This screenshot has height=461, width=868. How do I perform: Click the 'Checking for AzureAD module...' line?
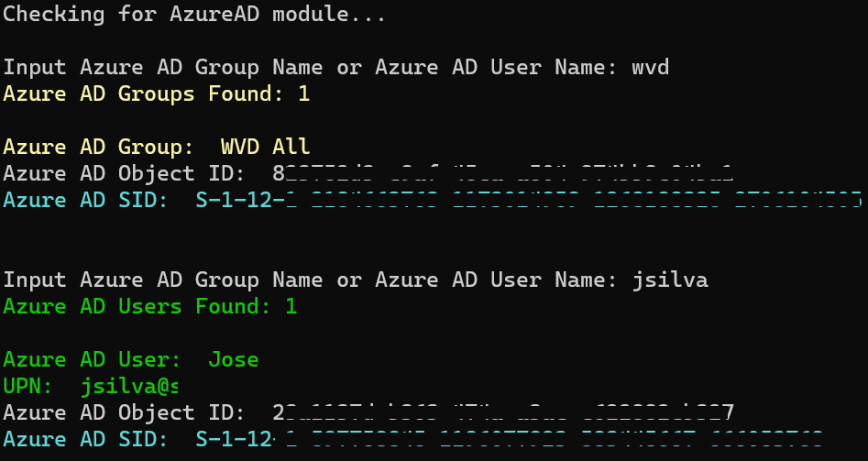coord(194,14)
